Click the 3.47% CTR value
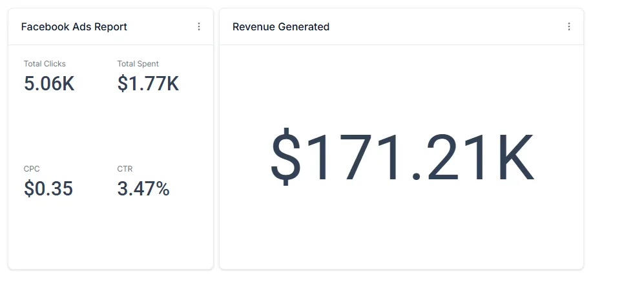This screenshot has height=287, width=644. [143, 189]
